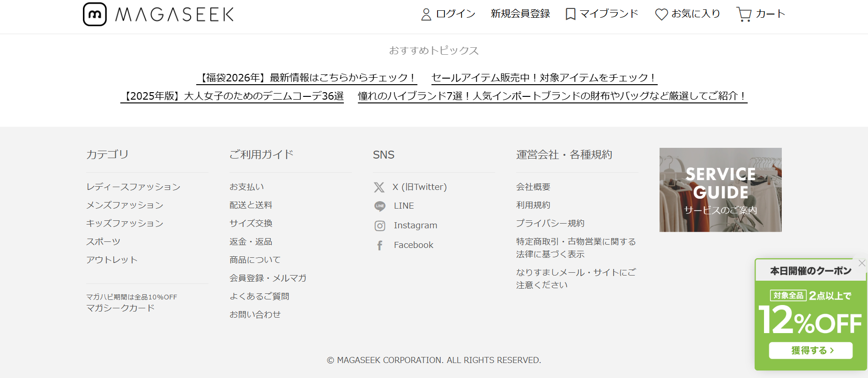868x378 pixels.
Task: Go to the アウトレット category
Action: pos(111,260)
